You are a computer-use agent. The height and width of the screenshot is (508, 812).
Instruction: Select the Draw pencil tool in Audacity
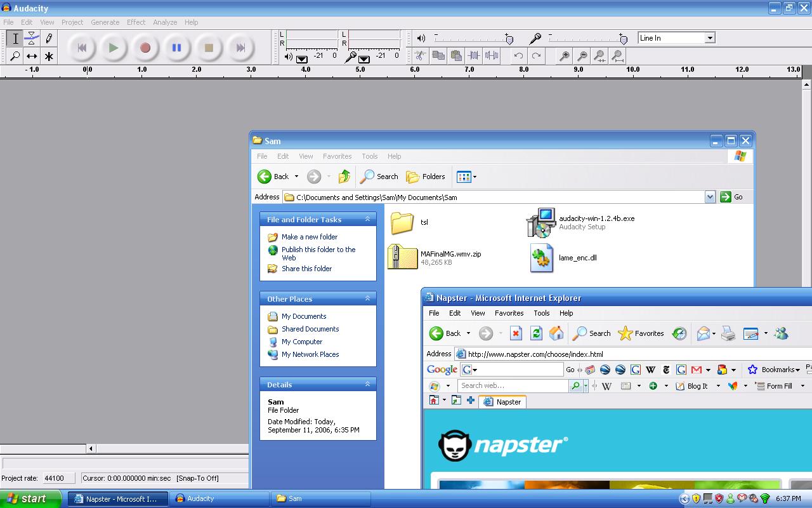[x=49, y=38]
